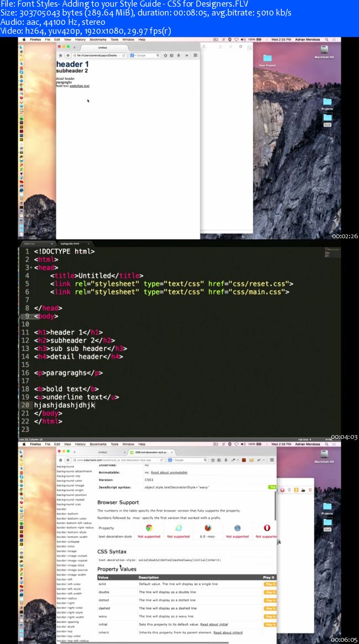Open the HTML syntax selector in the status bar
The width and height of the screenshot is (359, 644).
pos(328,439)
